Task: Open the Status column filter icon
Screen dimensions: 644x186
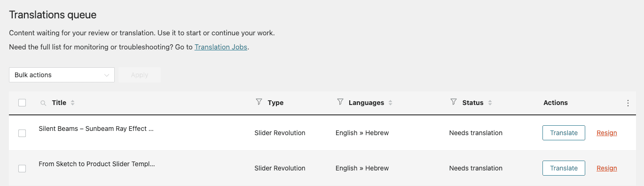Action: tap(454, 102)
